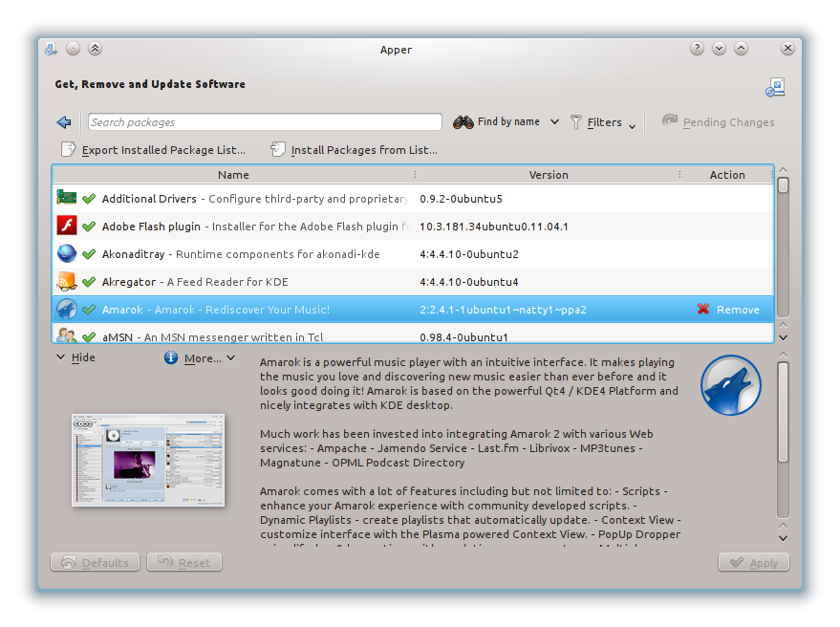Image resolution: width=840 pixels, height=627 pixels.
Task: Click the large Amarok wolf logo
Action: tap(731, 385)
